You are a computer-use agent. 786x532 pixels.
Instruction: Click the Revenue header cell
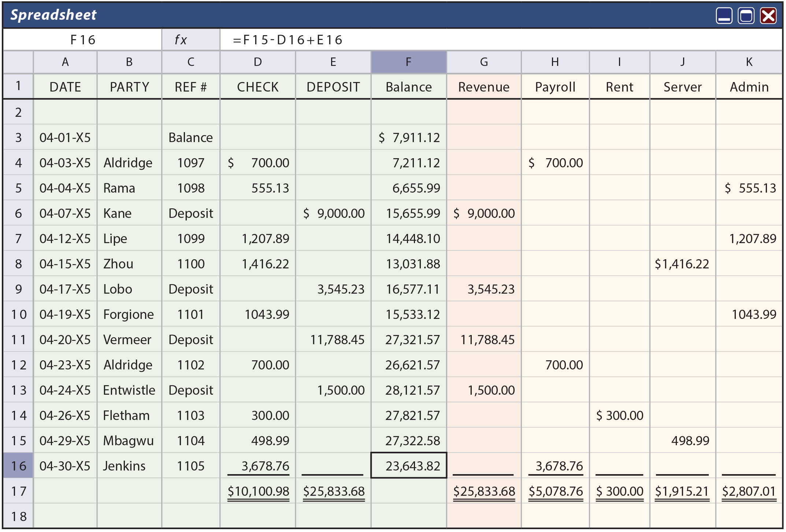(483, 87)
